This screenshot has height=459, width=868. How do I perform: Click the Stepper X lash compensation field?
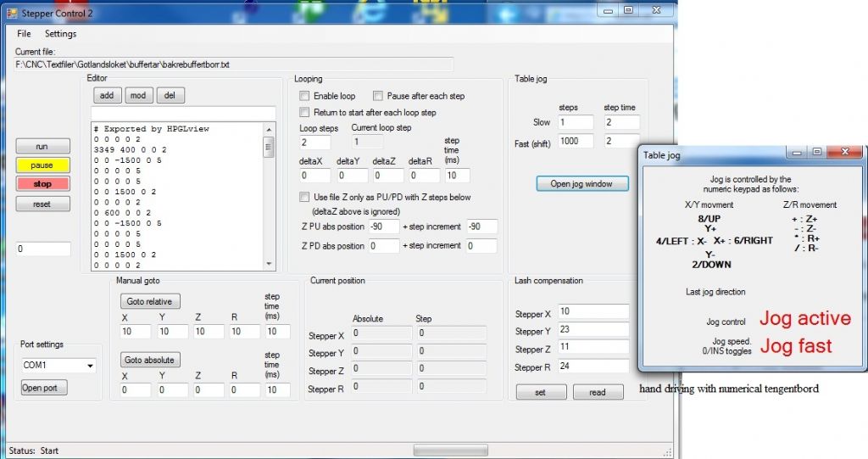point(593,311)
